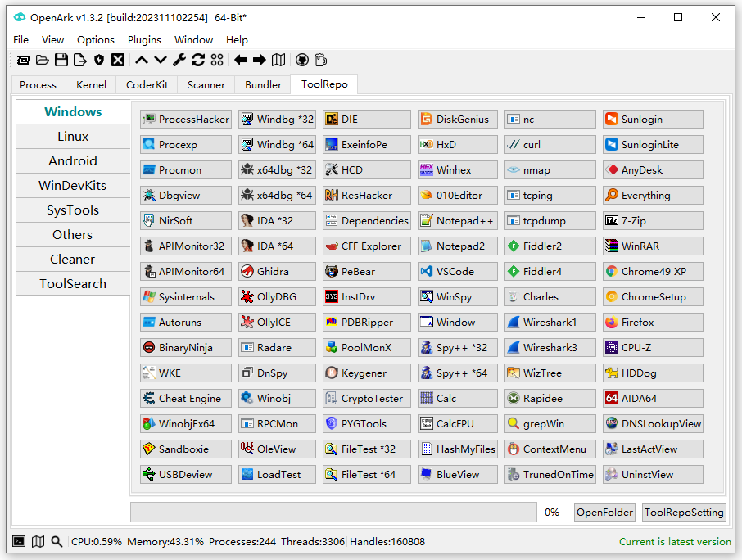Image resolution: width=742 pixels, height=560 pixels.
Task: Launch Procmon tool
Action: point(185,169)
